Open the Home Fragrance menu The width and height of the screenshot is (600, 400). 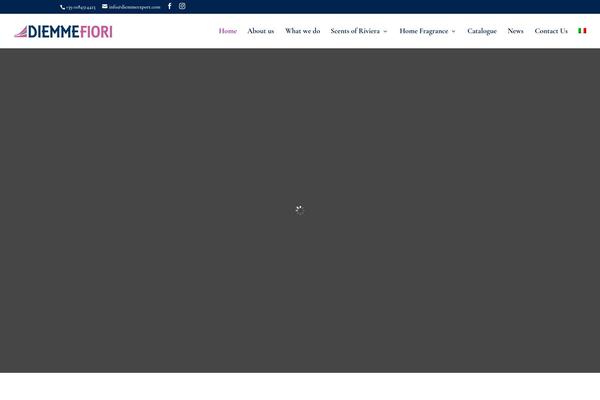click(x=424, y=31)
